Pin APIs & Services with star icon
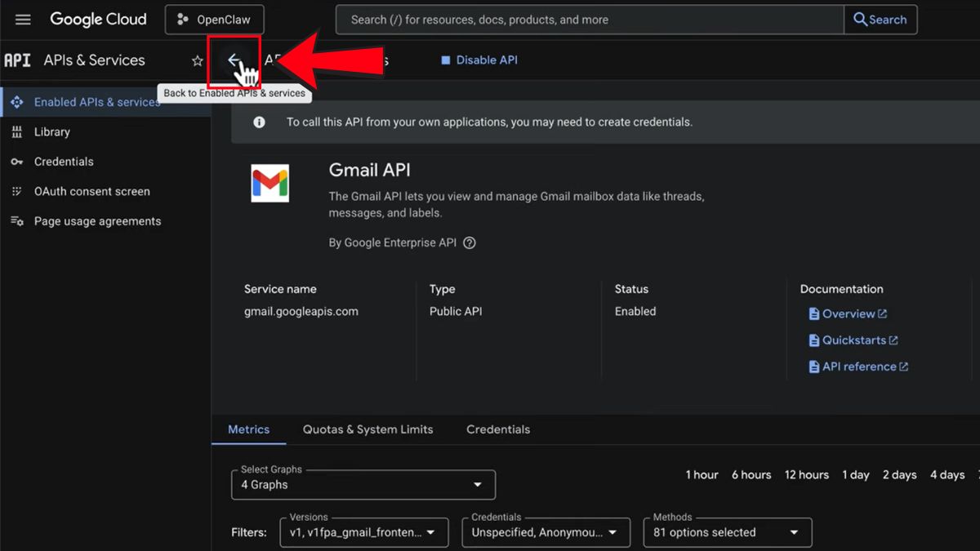980x551 pixels. pos(197,61)
